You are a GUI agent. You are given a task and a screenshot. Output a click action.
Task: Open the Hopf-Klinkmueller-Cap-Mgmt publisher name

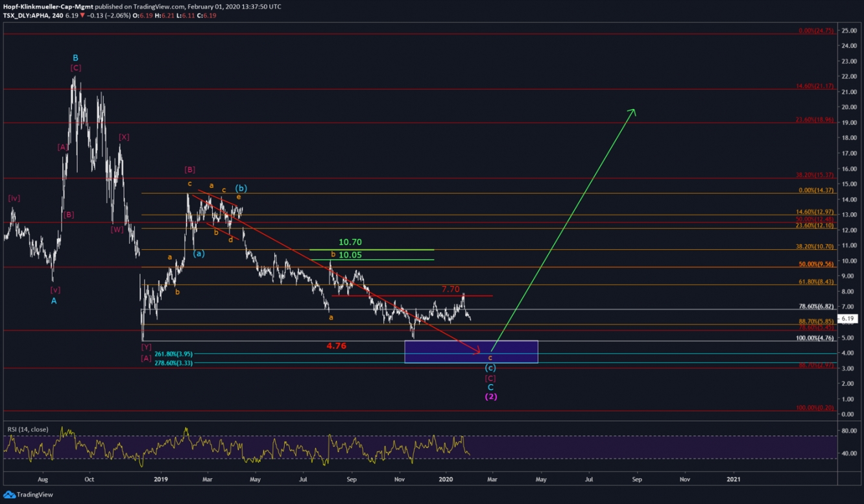(x=49, y=6)
